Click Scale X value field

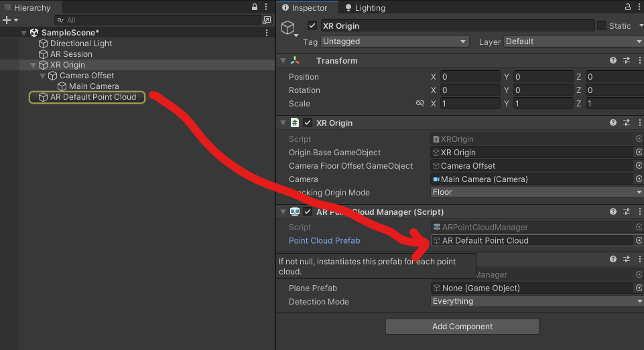[470, 104]
